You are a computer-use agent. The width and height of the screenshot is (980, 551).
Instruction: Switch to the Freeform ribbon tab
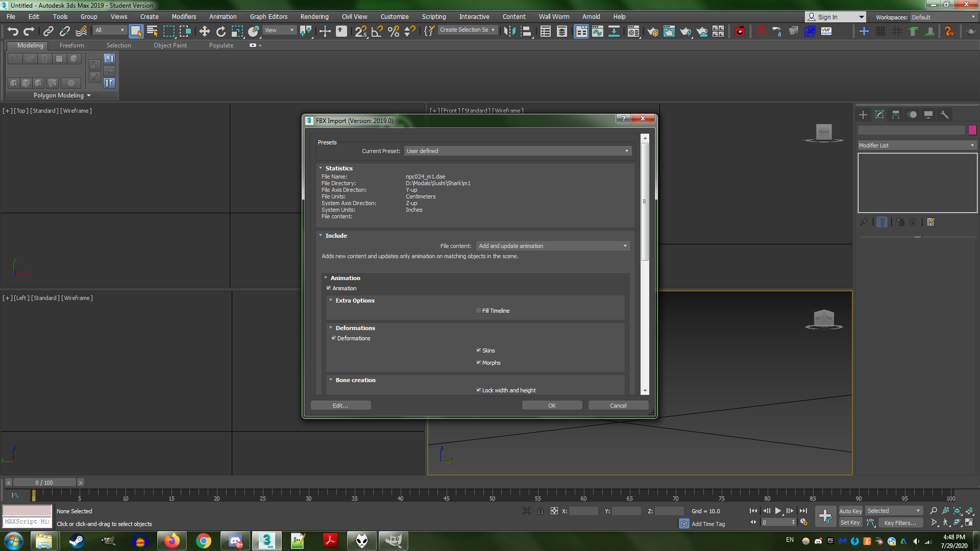[x=71, y=45]
